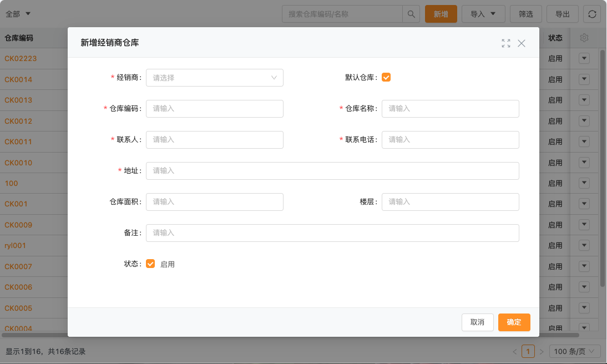Open the 导入 dropdown button
The height and width of the screenshot is (364, 607).
pyautogui.click(x=483, y=14)
